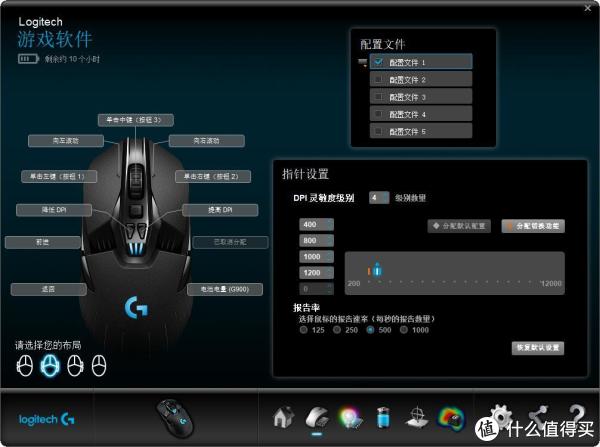The width and height of the screenshot is (600, 447).
Task: Choose the second highlighted mouse layout icon
Action: pyautogui.click(x=50, y=365)
